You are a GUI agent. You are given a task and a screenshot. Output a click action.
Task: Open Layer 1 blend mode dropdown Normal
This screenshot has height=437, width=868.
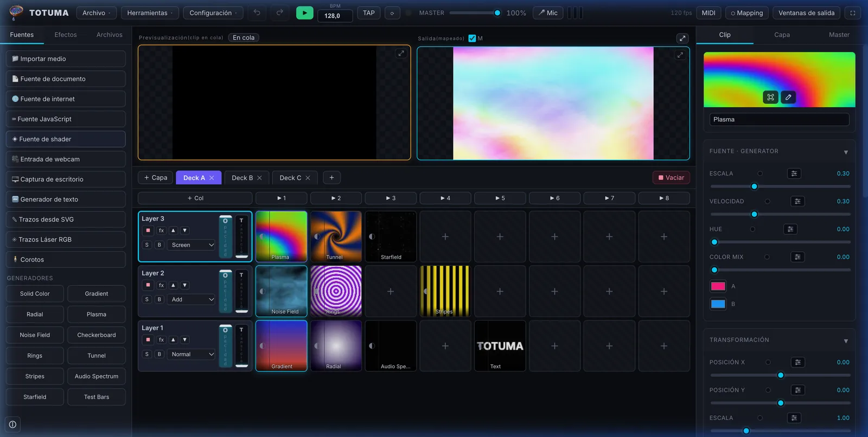(192, 354)
